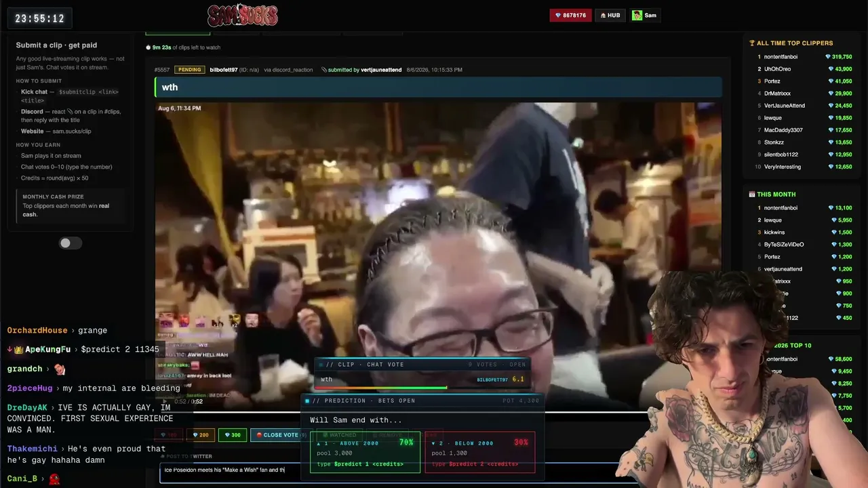The height and width of the screenshot is (488, 868).
Task: Toggle the switch under the Monthly Cash Prize box
Action: [70, 243]
